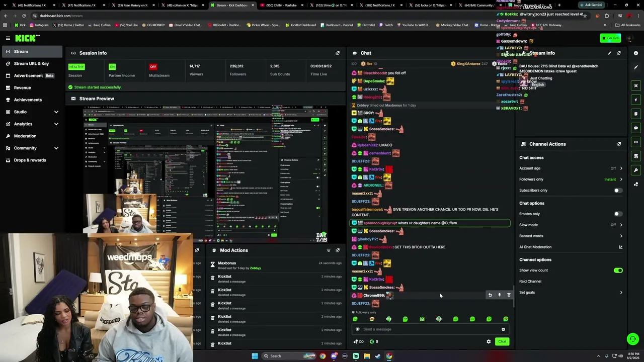Viewport: 644px width, 362px height.
Task: Switch to the Chillin - YouTube browser tab
Action: point(282,5)
